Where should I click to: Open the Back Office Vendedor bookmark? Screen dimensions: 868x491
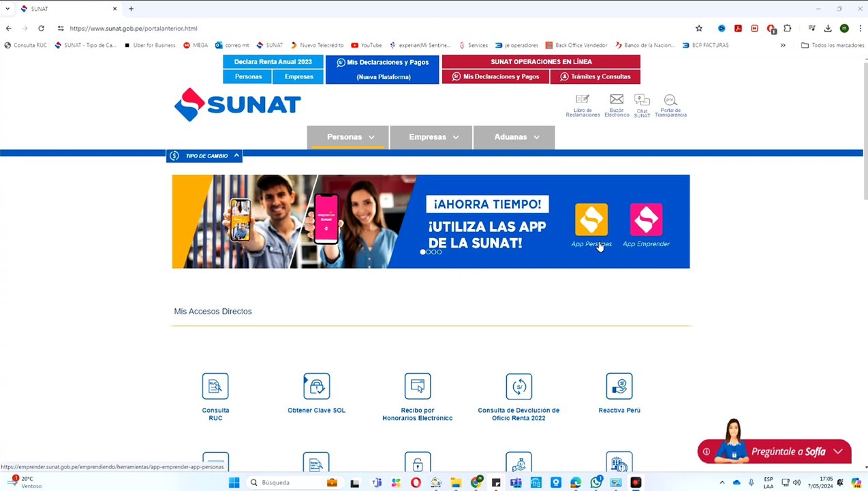[x=576, y=45]
